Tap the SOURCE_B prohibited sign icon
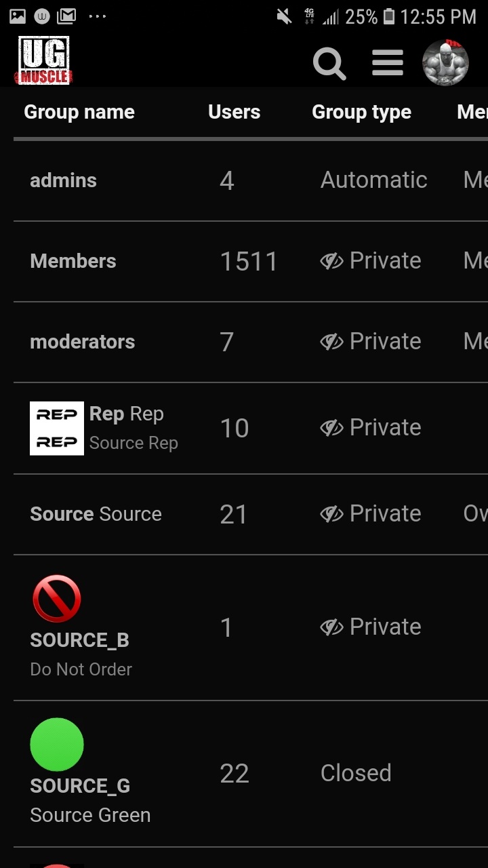This screenshot has width=488, height=868. click(57, 599)
